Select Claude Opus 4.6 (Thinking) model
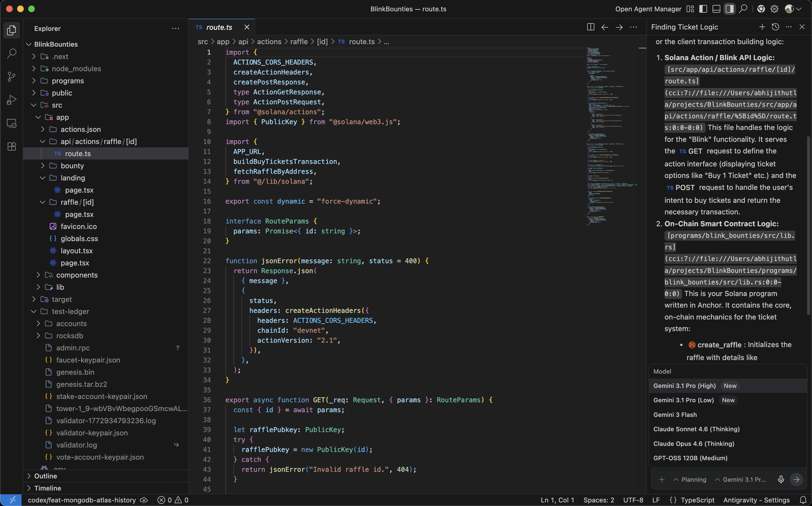Screen dimensions: 812x506 coord(694,444)
